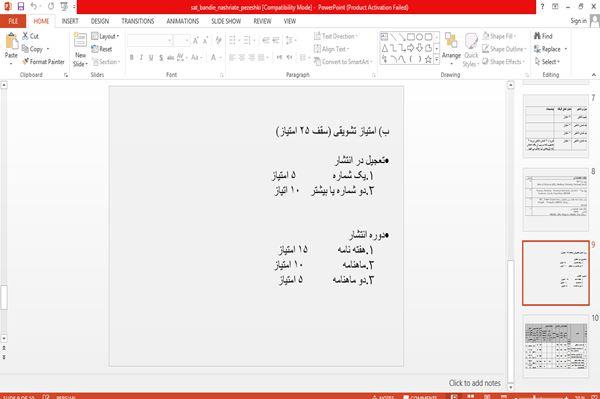Image resolution: width=600 pixels, height=399 pixels.
Task: Toggle Bullets list button
Action: [233, 40]
